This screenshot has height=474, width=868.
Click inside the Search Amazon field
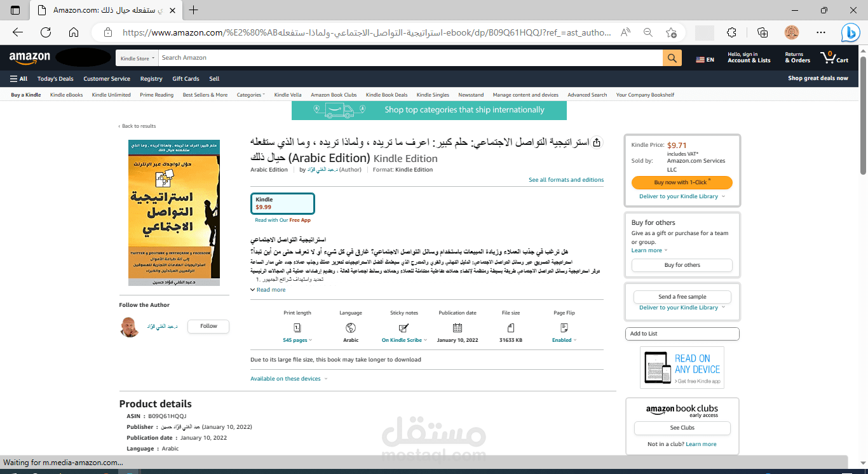tap(410, 58)
